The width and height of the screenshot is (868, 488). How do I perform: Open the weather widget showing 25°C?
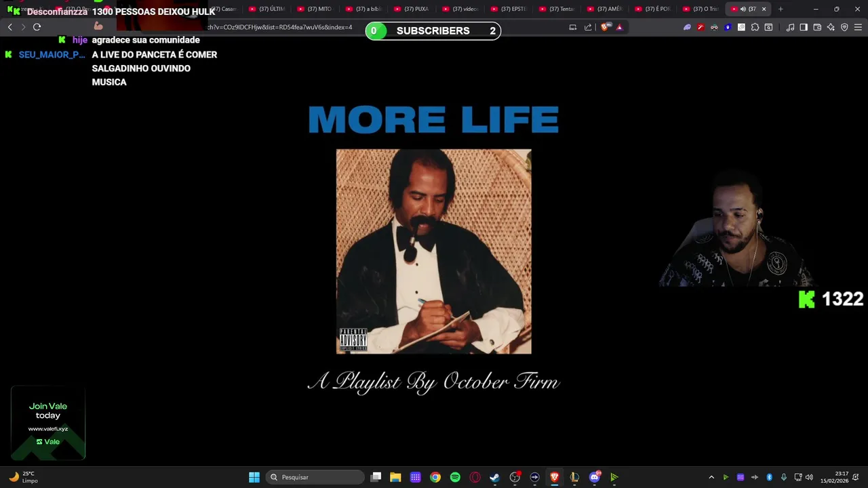23,477
